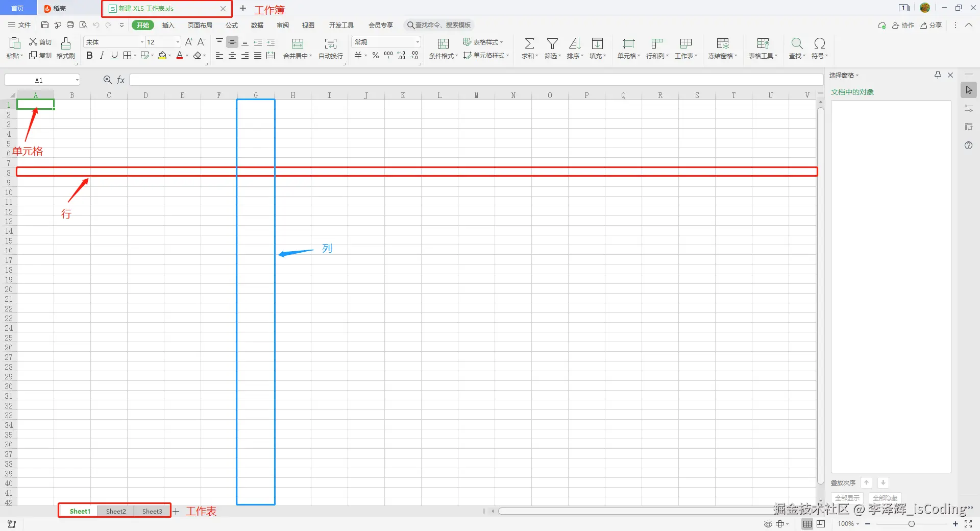Open the 插入 ribbon tab
This screenshot has width=980, height=531.
coord(168,25)
